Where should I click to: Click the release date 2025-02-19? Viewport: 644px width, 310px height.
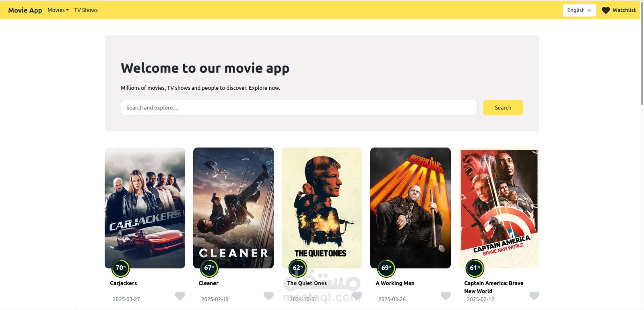pyautogui.click(x=215, y=299)
